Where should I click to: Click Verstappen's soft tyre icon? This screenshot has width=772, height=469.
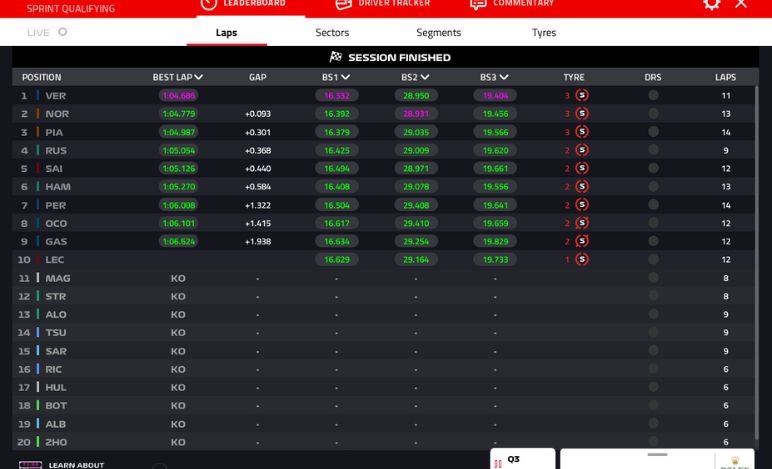coord(582,96)
